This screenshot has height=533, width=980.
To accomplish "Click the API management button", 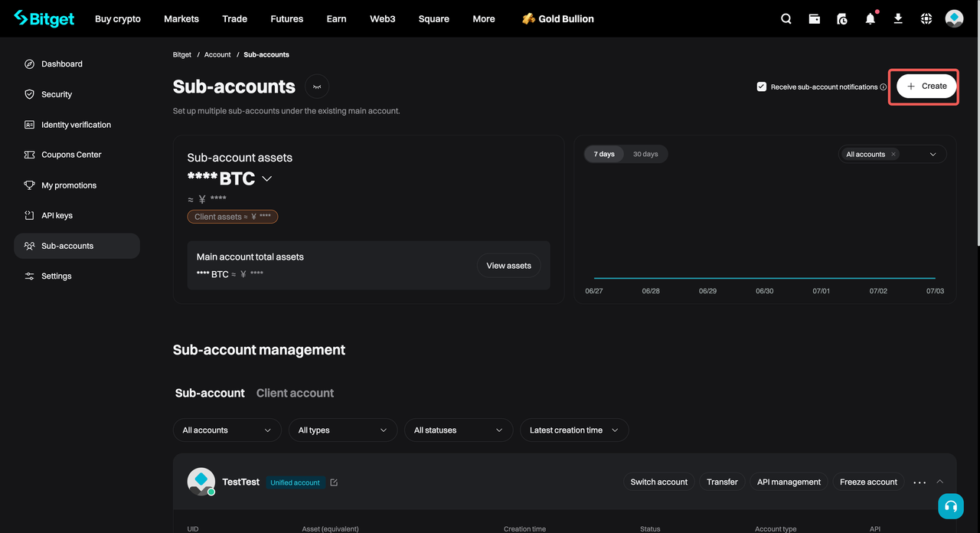I will coord(789,482).
